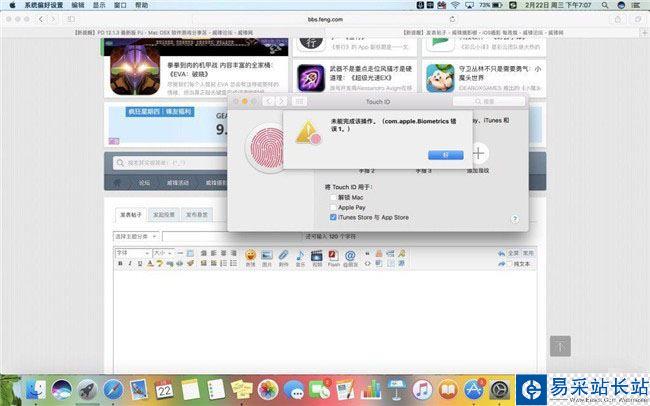Add an attachment via paperclip icon
This screenshot has height=406, width=650.
tap(284, 258)
